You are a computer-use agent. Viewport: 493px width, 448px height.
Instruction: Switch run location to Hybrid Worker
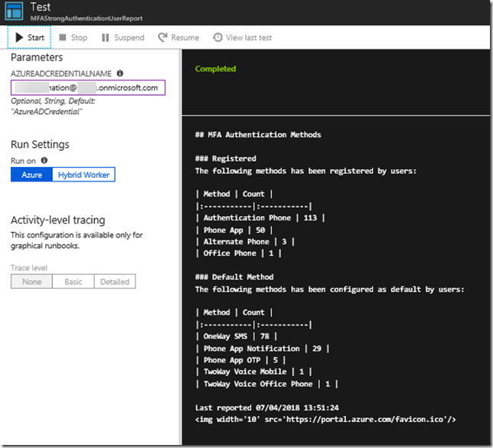(83, 175)
